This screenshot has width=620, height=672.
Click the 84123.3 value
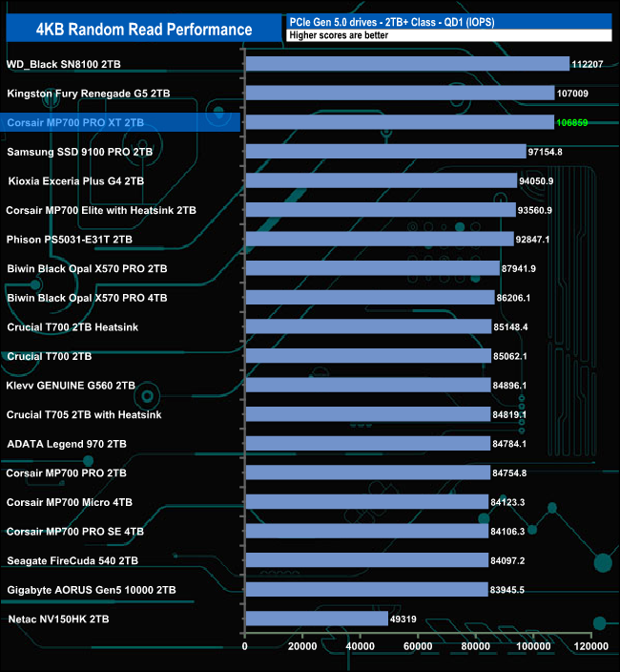coord(507,502)
